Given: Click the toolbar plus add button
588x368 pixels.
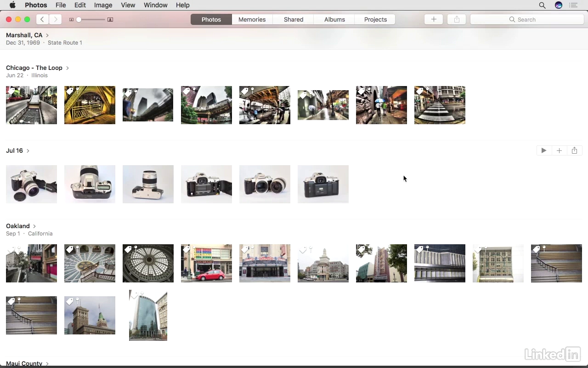Looking at the screenshot, I should 434,19.
